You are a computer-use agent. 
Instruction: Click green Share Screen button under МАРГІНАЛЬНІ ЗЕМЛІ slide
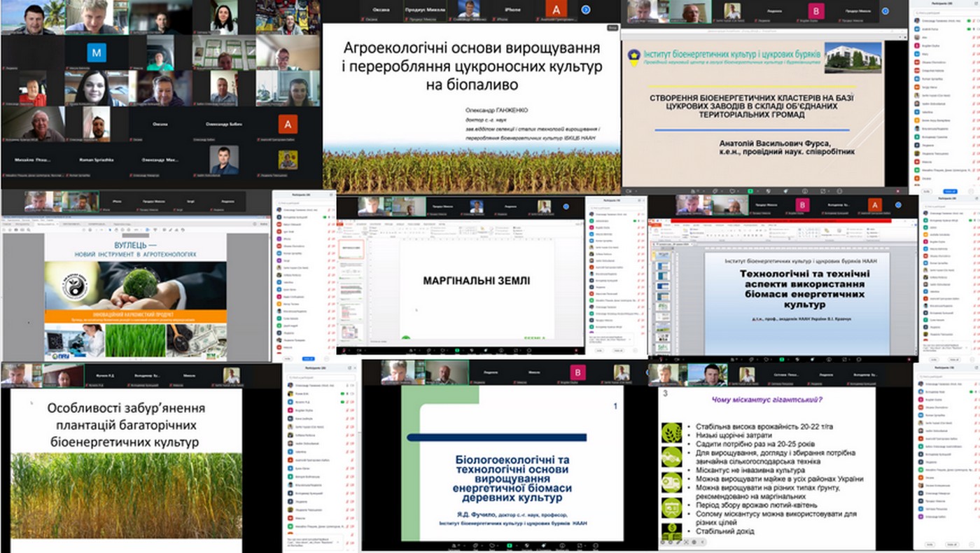(x=456, y=350)
